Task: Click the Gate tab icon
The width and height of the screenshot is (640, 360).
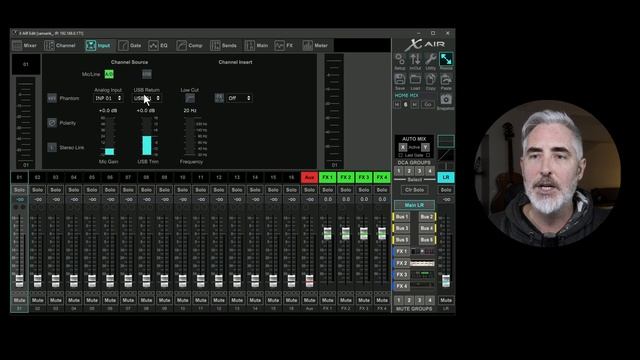Action: [x=123, y=45]
